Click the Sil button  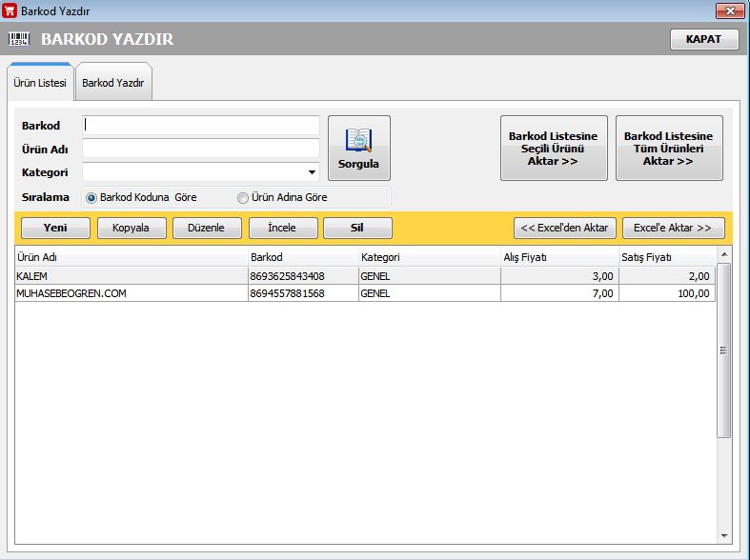tap(357, 228)
